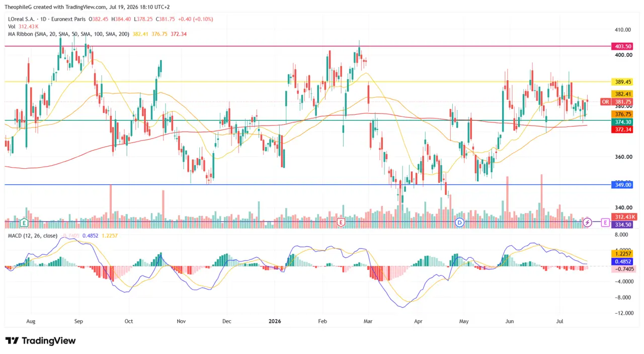
Task: Click the 403.50 red price label
Action: coord(623,46)
